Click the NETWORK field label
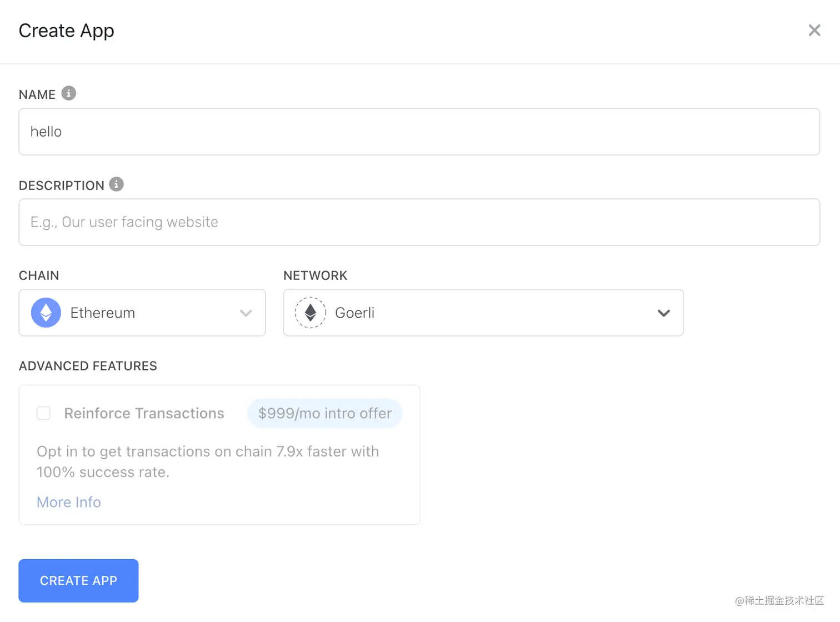This screenshot has width=840, height=622. tap(315, 275)
